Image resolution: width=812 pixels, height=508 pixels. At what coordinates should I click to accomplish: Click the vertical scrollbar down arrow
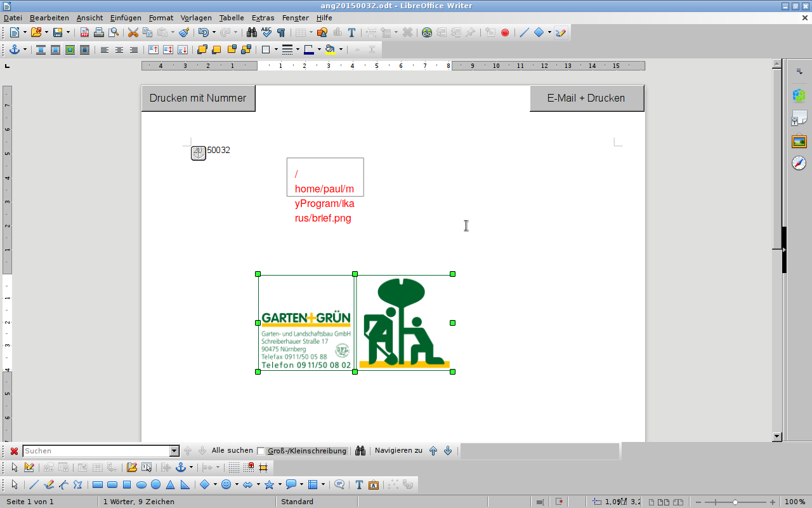(777, 437)
